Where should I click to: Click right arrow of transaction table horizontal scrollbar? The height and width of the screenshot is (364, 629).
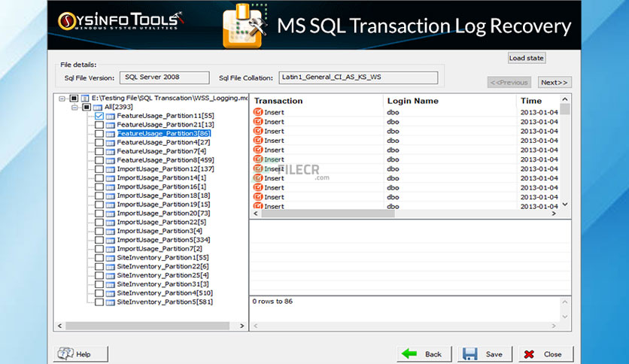[x=554, y=214]
